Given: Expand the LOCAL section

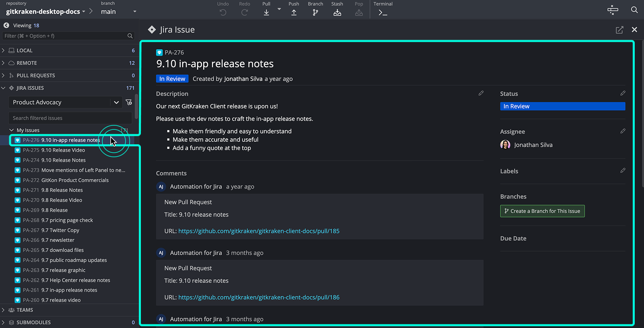Looking at the screenshot, I should (x=3, y=50).
